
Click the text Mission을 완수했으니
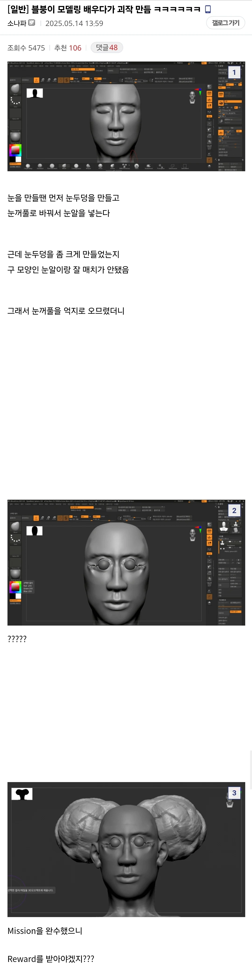pos(45,931)
